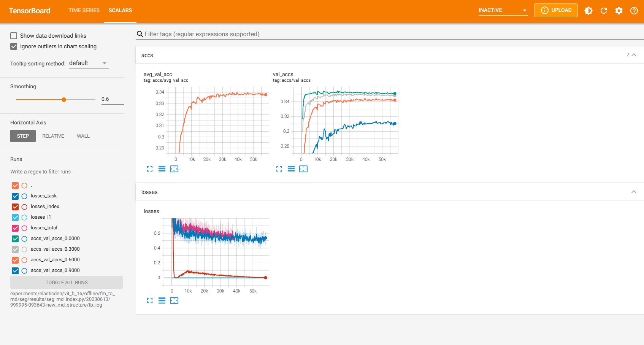Open the Tooltip sorting method dropdown

pyautogui.click(x=89, y=63)
